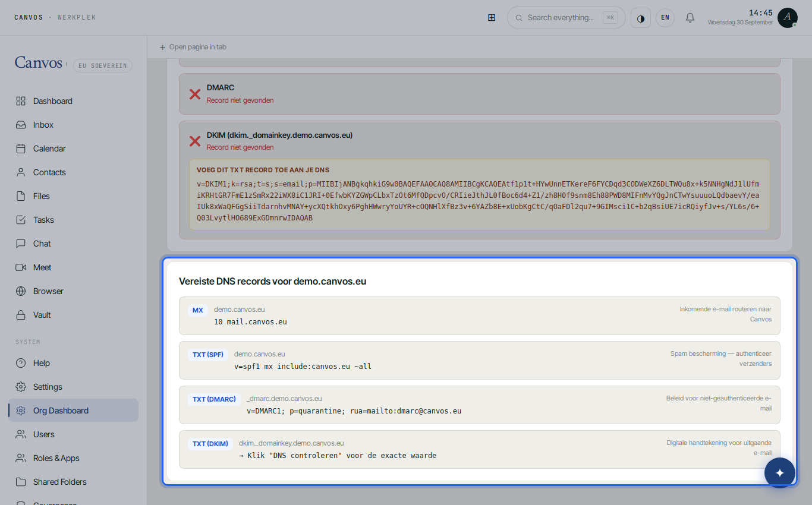Screen dimensions: 812x505
Task: Click the Shared Folders folder icon
Action: [x=21, y=482]
